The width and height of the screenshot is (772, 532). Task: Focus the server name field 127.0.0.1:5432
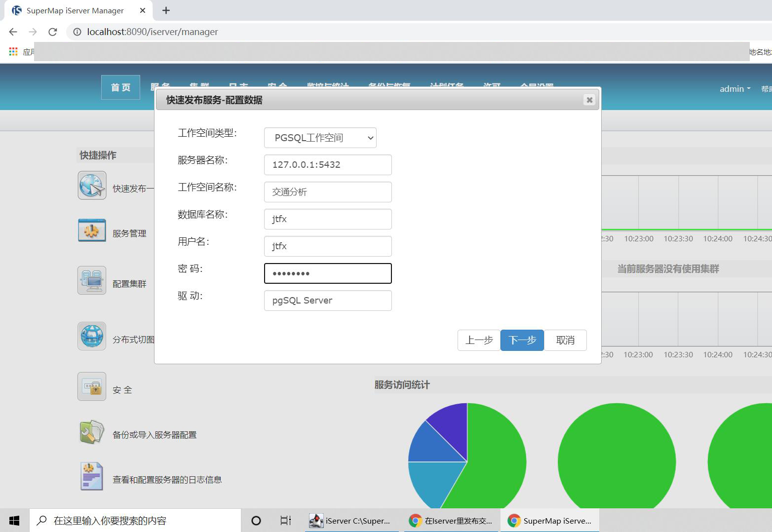pos(328,165)
